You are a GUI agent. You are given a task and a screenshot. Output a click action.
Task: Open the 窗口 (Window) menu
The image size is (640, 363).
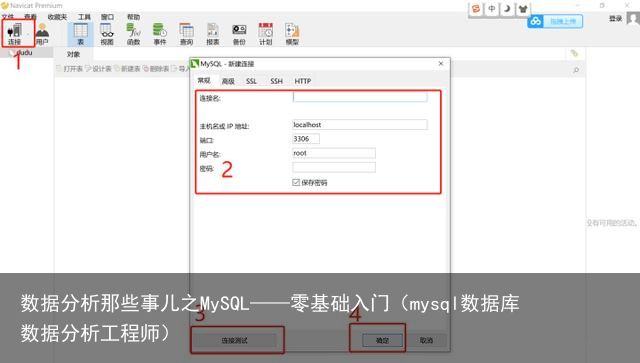[107, 17]
